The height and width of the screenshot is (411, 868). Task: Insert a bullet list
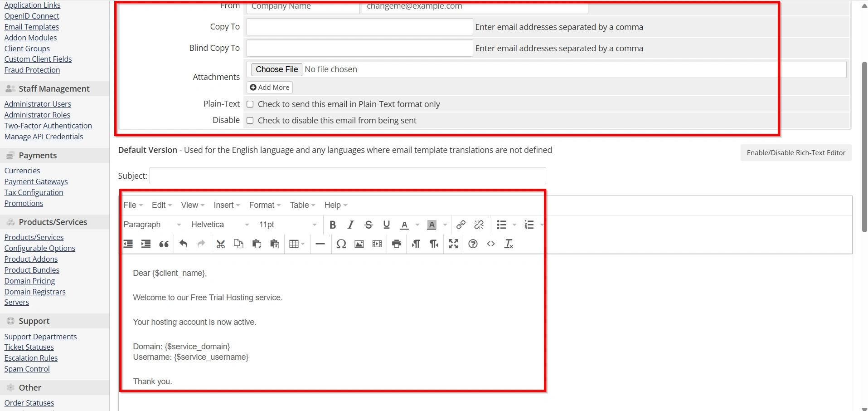click(501, 225)
